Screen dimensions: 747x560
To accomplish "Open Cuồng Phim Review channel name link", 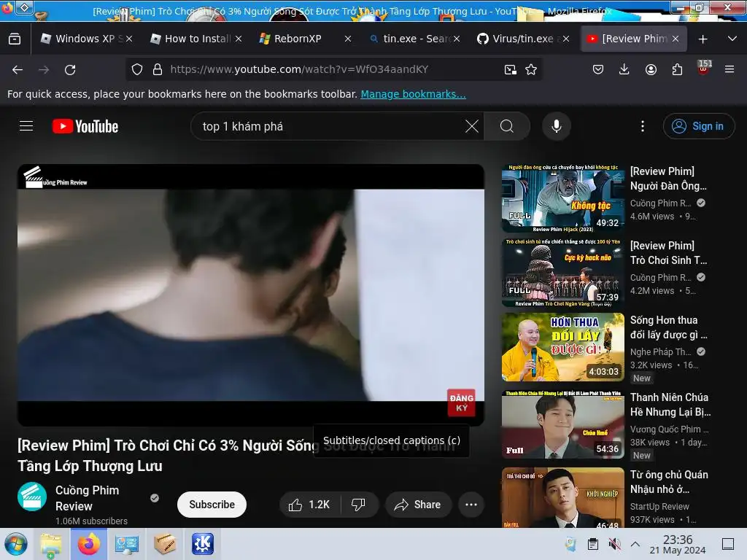I will [x=88, y=498].
